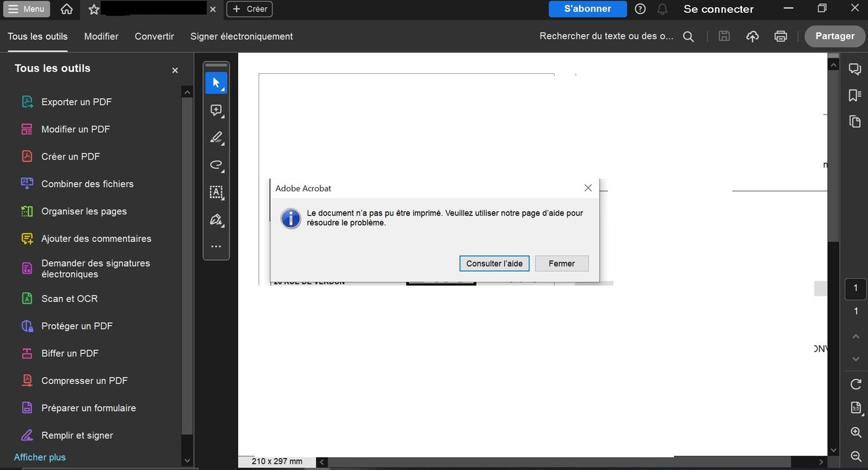This screenshot has width=868, height=470.
Task: Select the signature fountain pen tool
Action: (216, 220)
